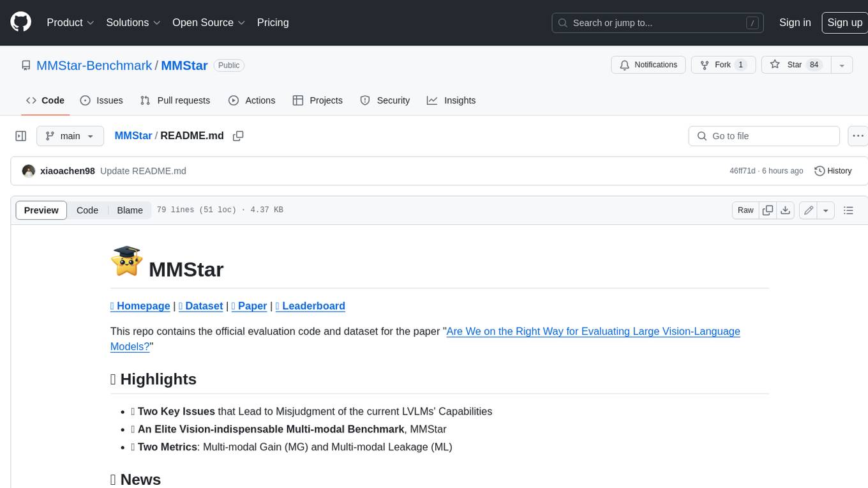Click the GitHub logo icon
Viewport: 868px width, 488px height.
coord(20,22)
